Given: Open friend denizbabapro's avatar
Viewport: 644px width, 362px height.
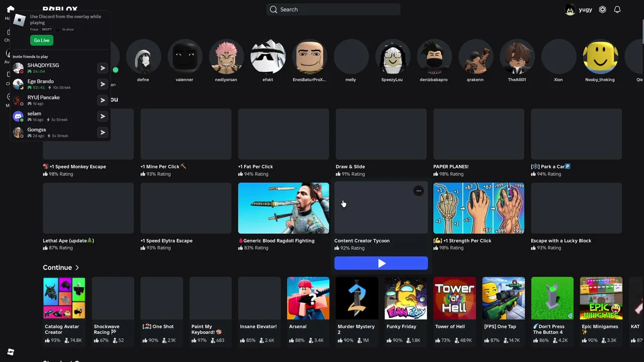Looking at the screenshot, I should click(x=434, y=56).
